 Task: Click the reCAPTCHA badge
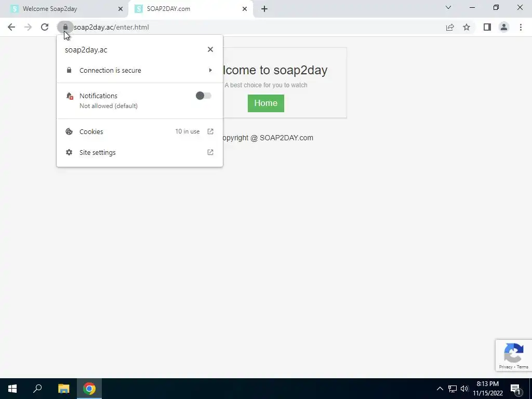[x=514, y=355]
